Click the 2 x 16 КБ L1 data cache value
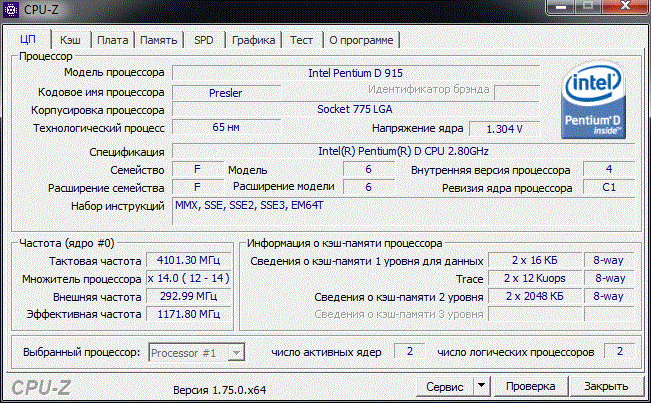 click(535, 260)
